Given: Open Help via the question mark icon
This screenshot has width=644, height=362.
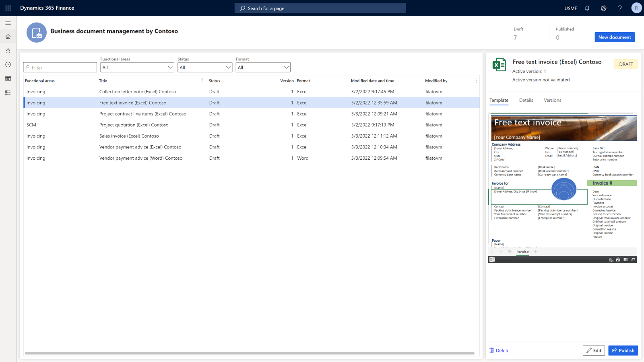Looking at the screenshot, I should tap(620, 8).
